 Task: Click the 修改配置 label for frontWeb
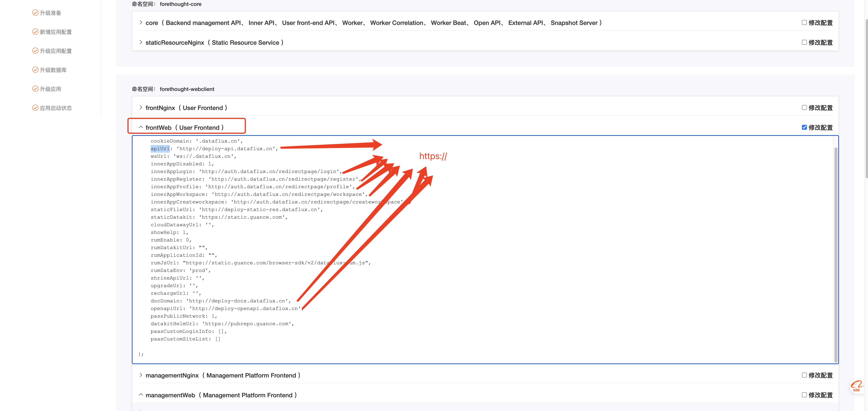tap(821, 127)
